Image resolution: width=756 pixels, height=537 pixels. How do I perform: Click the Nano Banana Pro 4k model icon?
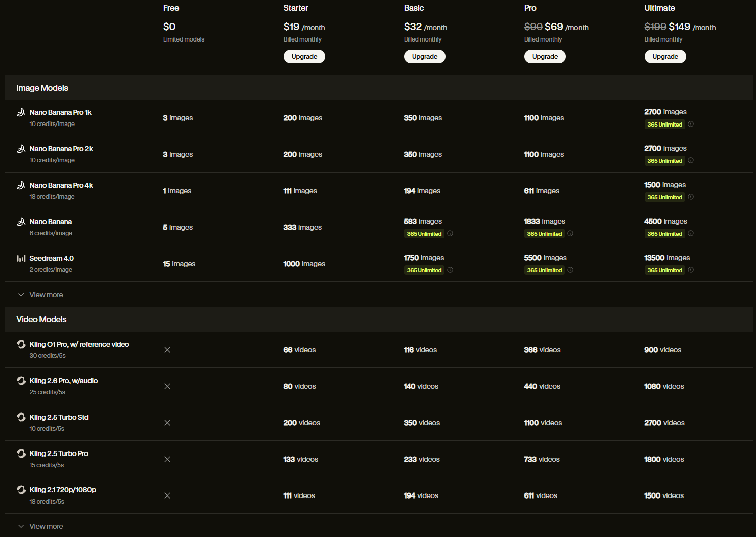coord(21,185)
